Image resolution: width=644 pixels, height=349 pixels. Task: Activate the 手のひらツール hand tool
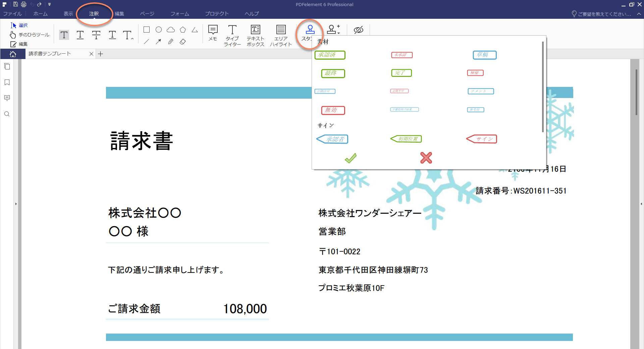[30, 35]
